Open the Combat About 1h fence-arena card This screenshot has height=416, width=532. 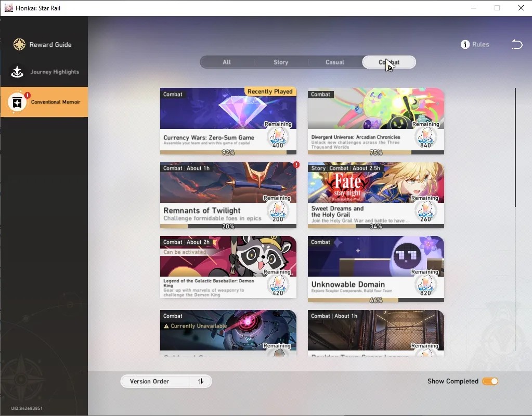[376, 332]
